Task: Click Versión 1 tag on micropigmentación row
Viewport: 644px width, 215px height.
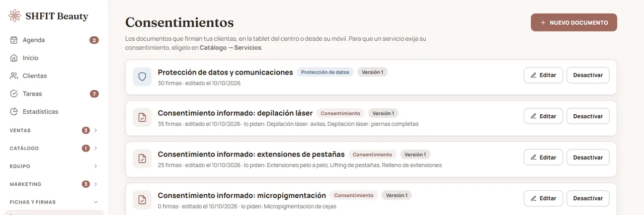Action: [x=396, y=195]
